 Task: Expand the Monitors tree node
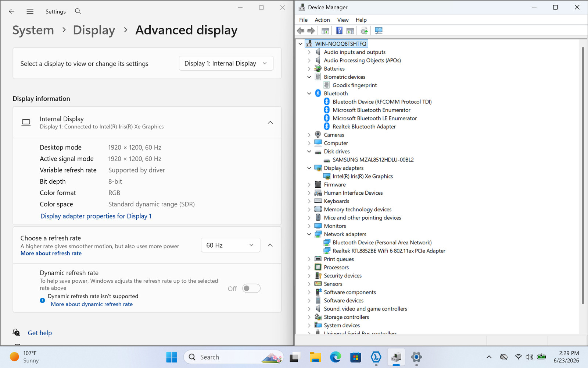pos(309,226)
